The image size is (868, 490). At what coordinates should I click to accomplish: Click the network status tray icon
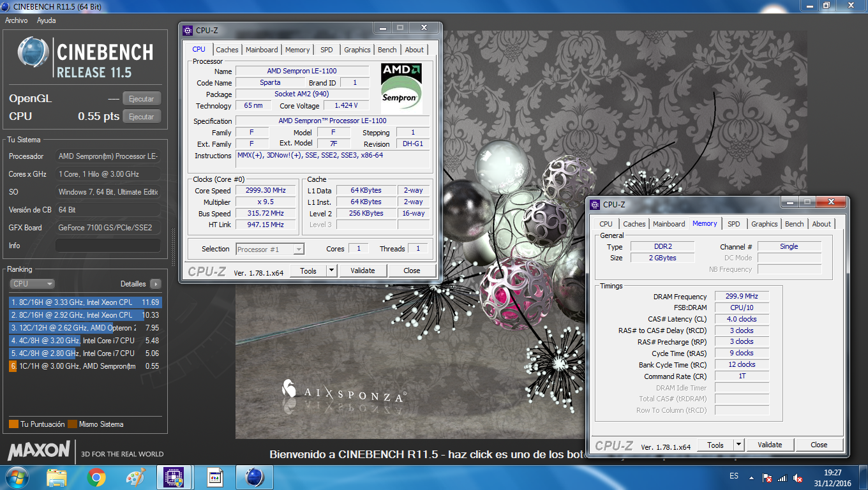tap(783, 477)
